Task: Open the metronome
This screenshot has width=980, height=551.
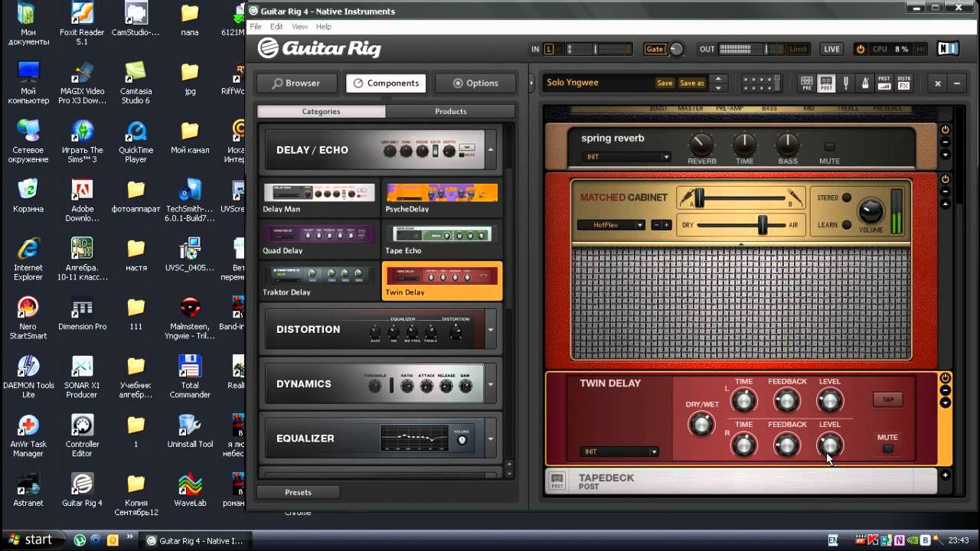Action: click(865, 83)
